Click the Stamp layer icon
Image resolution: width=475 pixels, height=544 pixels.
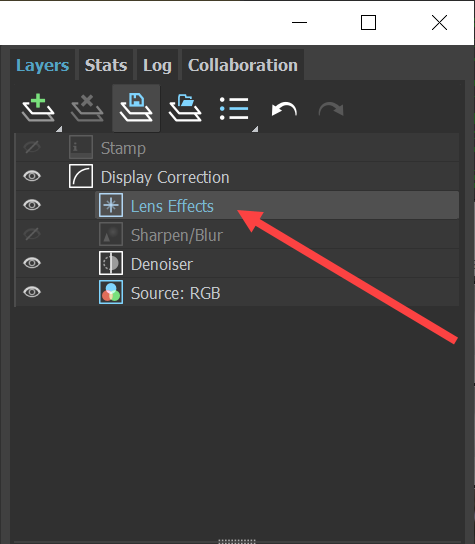pos(81,147)
